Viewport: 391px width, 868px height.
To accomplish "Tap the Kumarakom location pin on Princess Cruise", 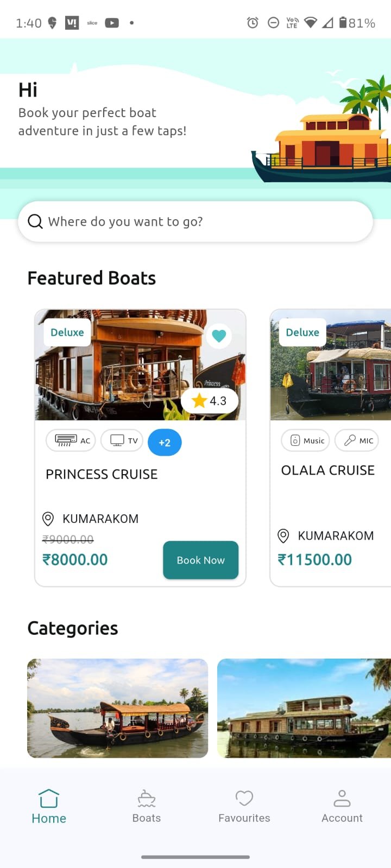I will 48,519.
